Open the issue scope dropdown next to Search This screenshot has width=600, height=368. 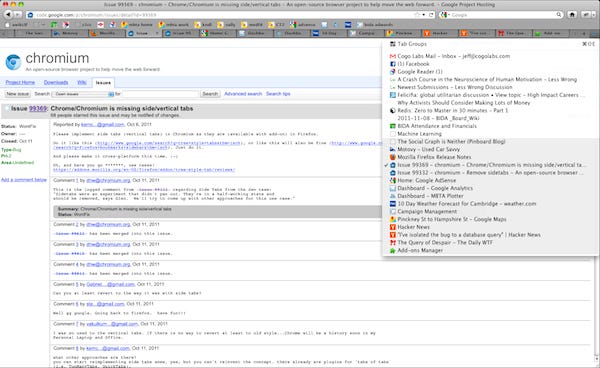click(x=83, y=94)
